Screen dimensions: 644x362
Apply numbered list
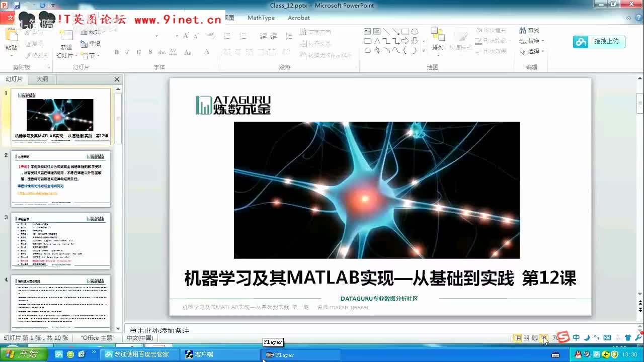pos(243,36)
